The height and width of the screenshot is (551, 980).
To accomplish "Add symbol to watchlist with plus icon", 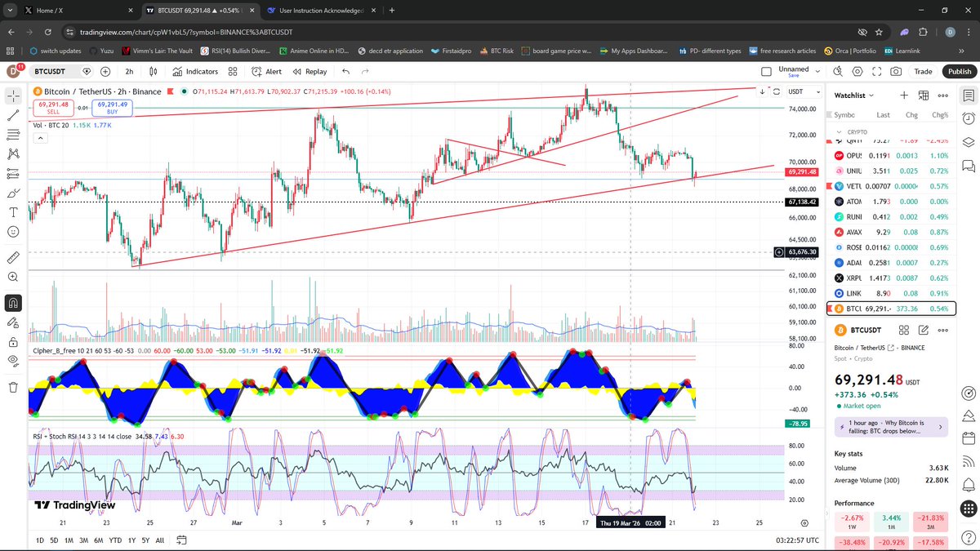I will 904,96.
